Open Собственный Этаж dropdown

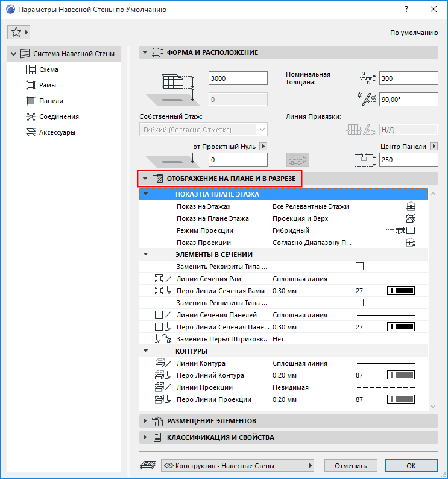[x=203, y=130]
